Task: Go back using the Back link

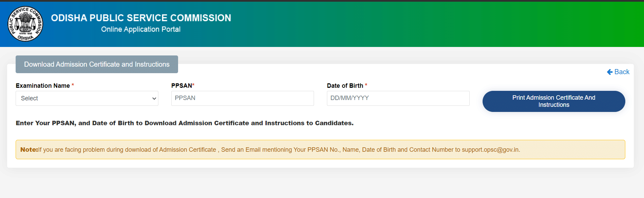Action: [x=618, y=72]
